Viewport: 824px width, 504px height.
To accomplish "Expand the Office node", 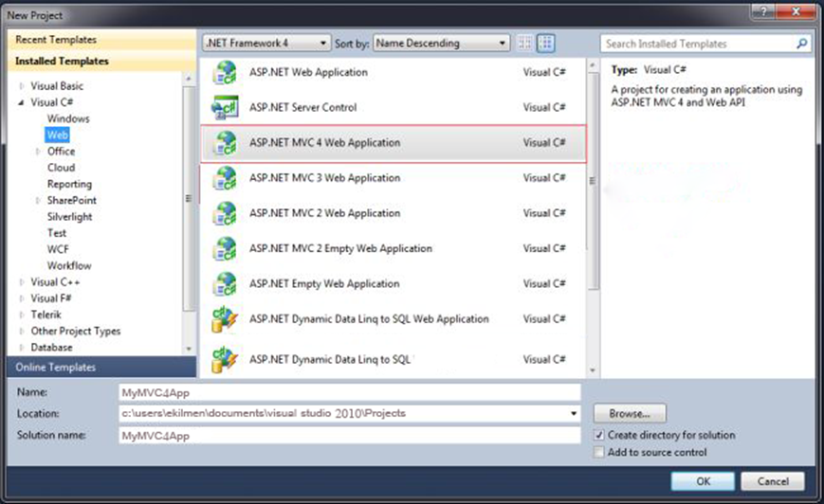I will pyautogui.click(x=38, y=152).
